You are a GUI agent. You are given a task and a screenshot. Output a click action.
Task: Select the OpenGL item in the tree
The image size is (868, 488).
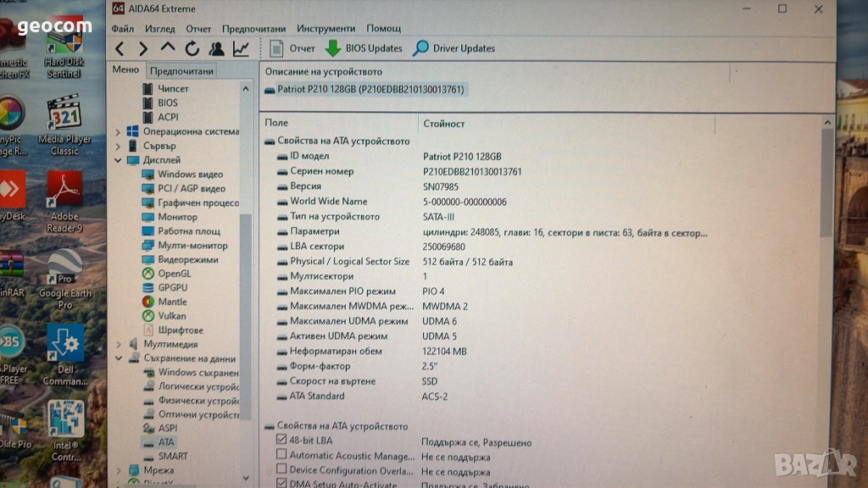pos(174,274)
